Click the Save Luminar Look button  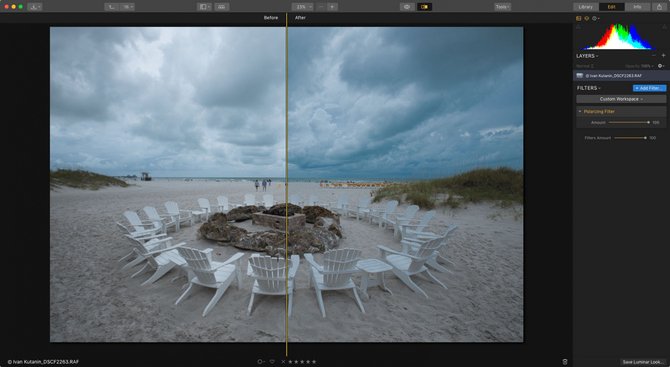[x=642, y=362]
